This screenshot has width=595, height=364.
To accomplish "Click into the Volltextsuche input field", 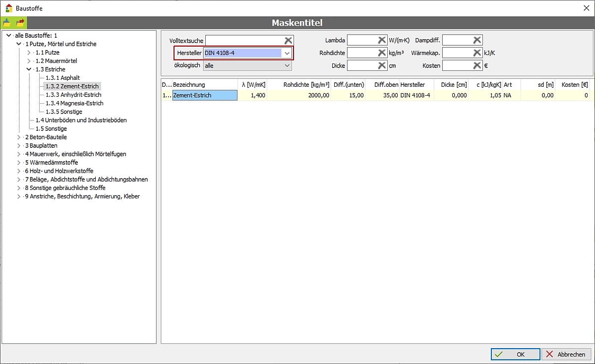I will (244, 40).
